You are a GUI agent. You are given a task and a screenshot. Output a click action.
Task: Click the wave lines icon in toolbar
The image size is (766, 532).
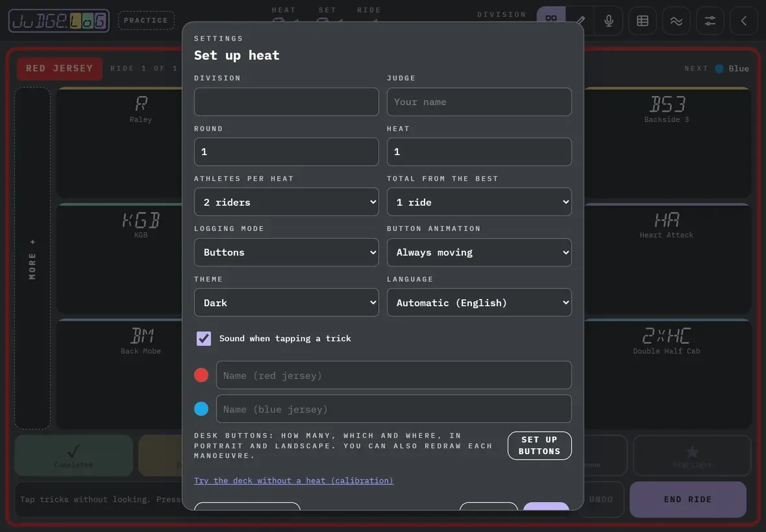pos(676,21)
